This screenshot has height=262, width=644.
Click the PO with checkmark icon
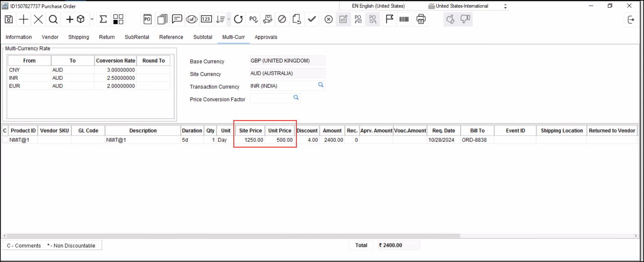[x=253, y=20]
